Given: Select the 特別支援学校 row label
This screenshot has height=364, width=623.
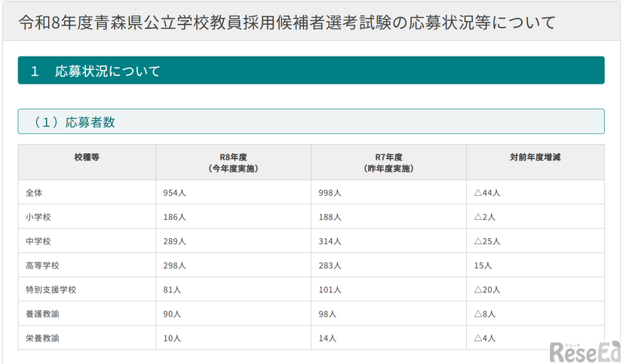Looking at the screenshot, I should (51, 290).
